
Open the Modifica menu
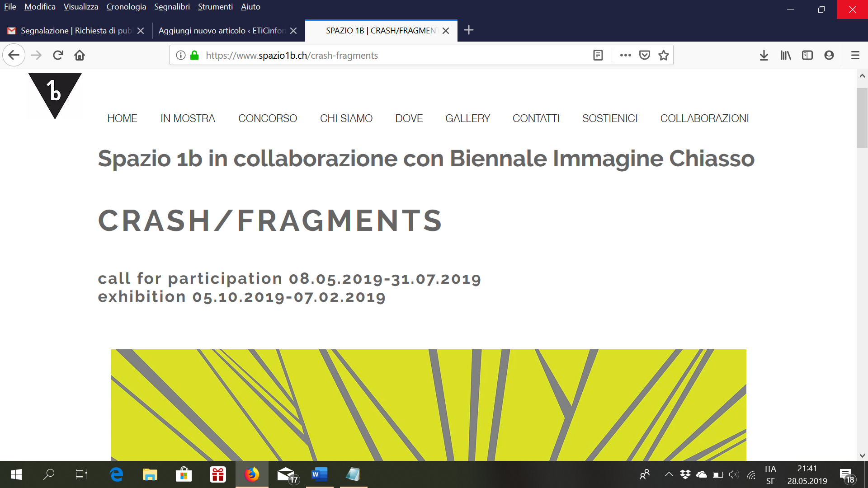pos(40,7)
